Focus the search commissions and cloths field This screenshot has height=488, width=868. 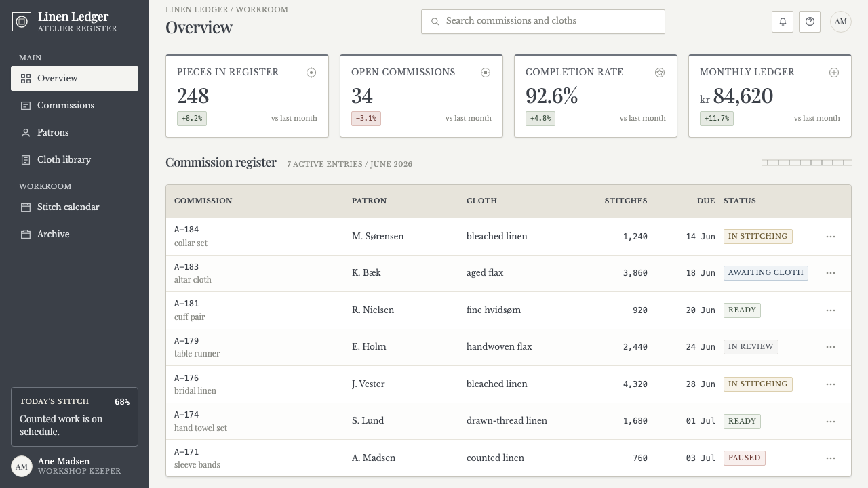pyautogui.click(x=543, y=22)
